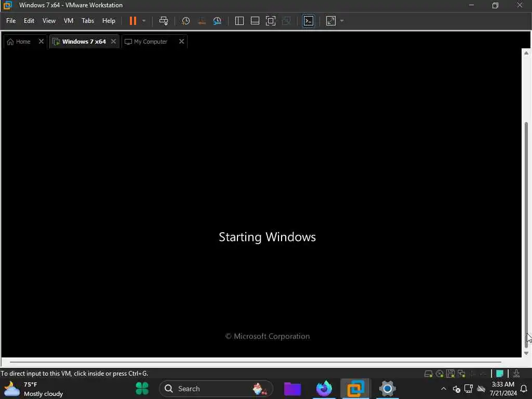
Task: Click the scroll up arrow of VM view
Action: [526, 54]
